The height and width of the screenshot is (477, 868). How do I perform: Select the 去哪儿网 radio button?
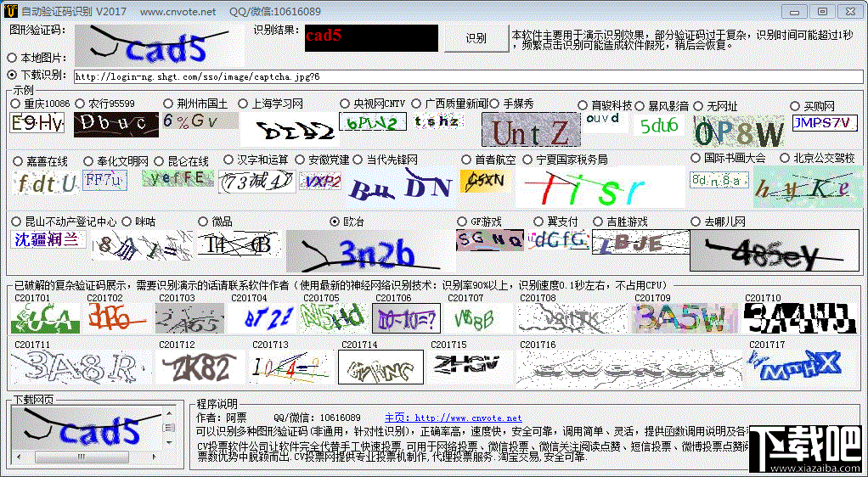pos(696,222)
